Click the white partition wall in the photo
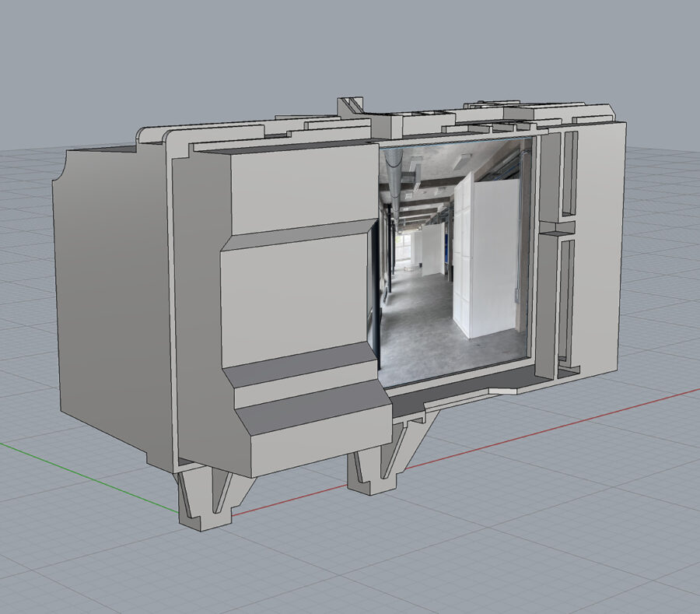 point(494,257)
